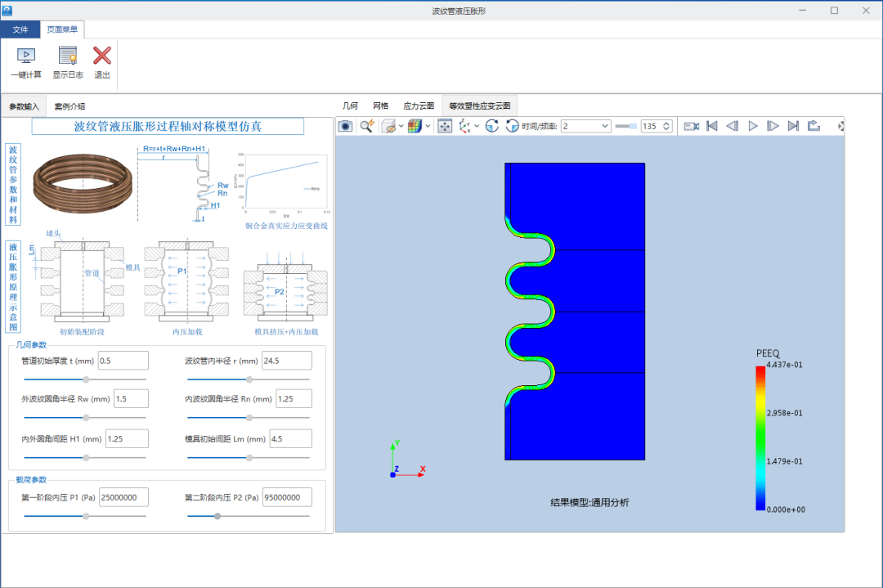883x588 pixels.
Task: Click the video camera record animation icon
Action: pos(692,126)
